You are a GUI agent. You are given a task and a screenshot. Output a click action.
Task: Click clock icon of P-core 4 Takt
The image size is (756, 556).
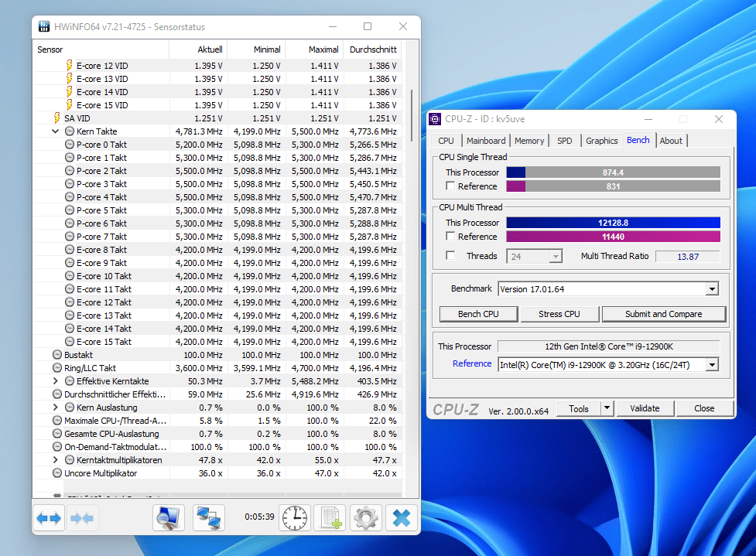(70, 197)
